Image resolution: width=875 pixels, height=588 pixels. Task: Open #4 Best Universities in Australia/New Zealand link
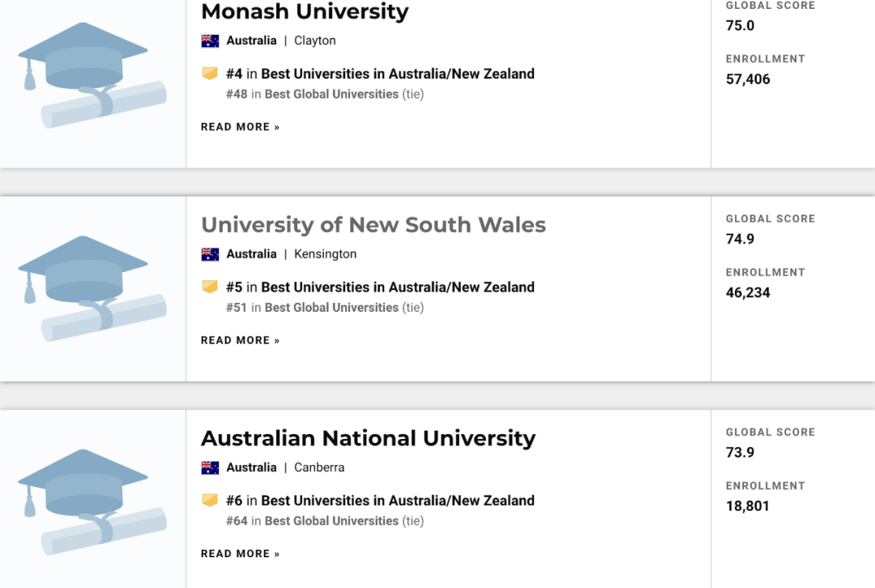coord(397,74)
